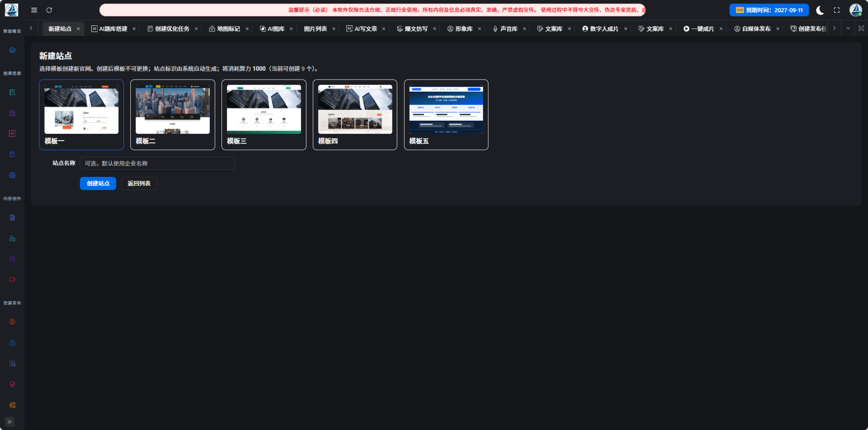This screenshot has height=430, width=868.
Task: Open the user avatar menu
Action: 855,10
